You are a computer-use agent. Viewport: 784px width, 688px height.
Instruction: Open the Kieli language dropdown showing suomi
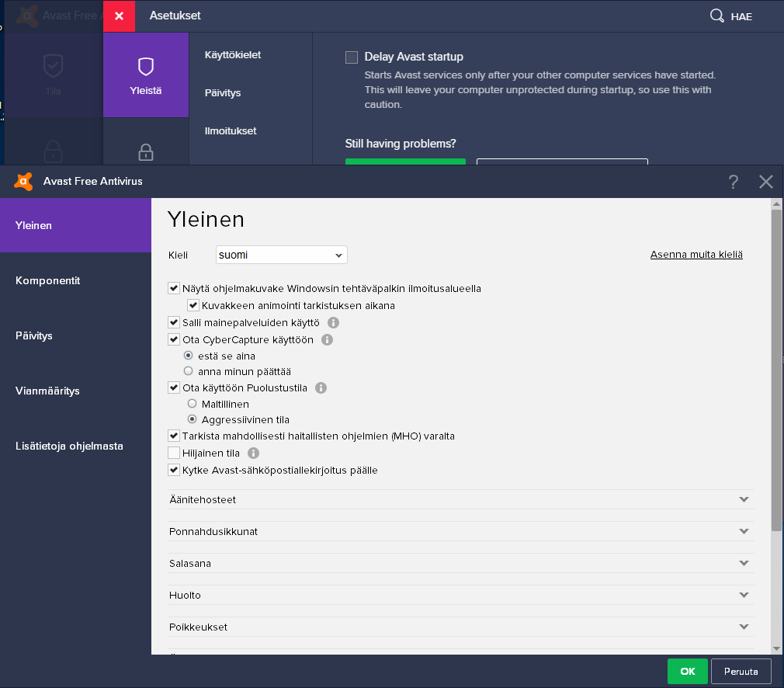[282, 255]
